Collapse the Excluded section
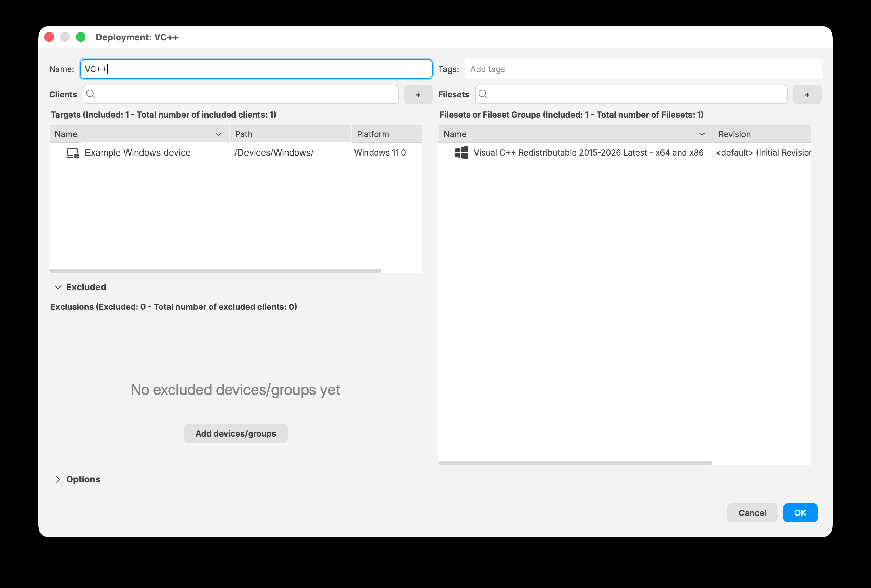This screenshot has width=871, height=588. tap(58, 287)
